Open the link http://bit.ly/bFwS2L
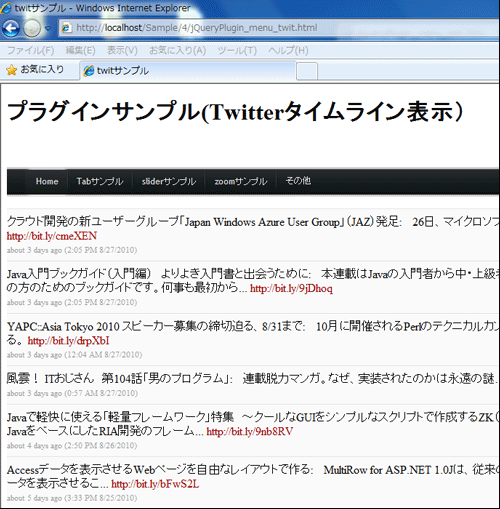500x509 pixels. 155,484
